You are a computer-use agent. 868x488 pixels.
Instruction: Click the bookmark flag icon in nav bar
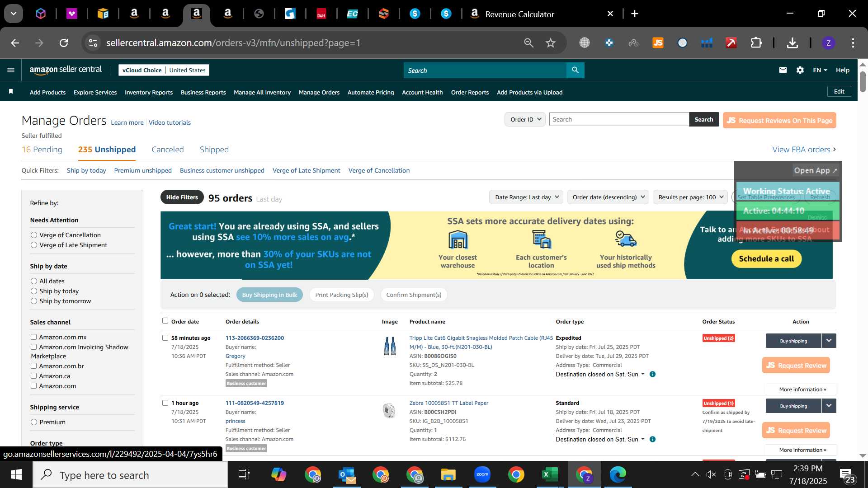click(x=11, y=92)
